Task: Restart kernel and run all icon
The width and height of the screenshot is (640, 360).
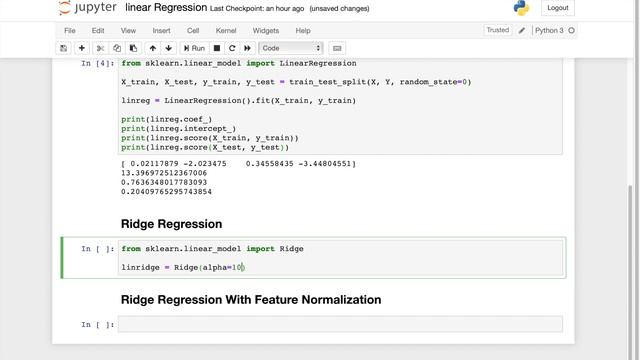Action: pos(247,48)
